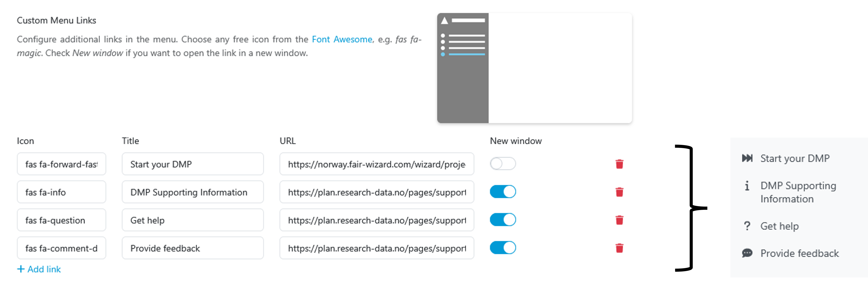868x286 pixels.
Task: Delete the DMP Supporting Information link row
Action: coord(619,192)
